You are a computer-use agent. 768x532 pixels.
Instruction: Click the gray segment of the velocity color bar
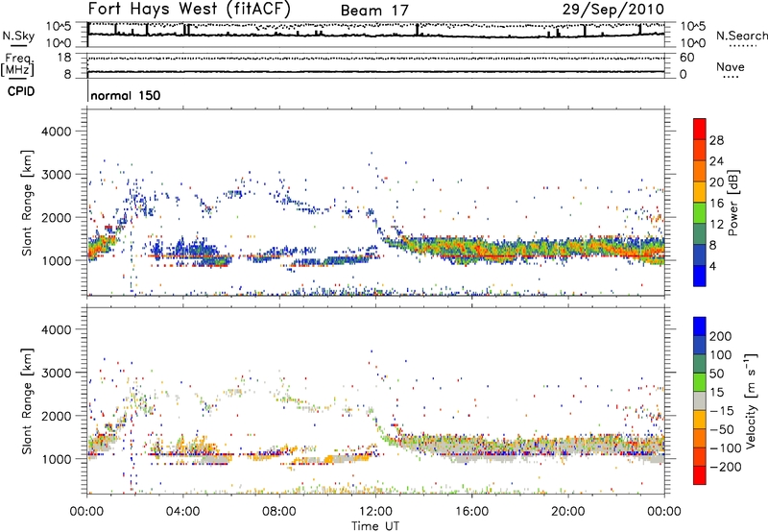point(700,400)
